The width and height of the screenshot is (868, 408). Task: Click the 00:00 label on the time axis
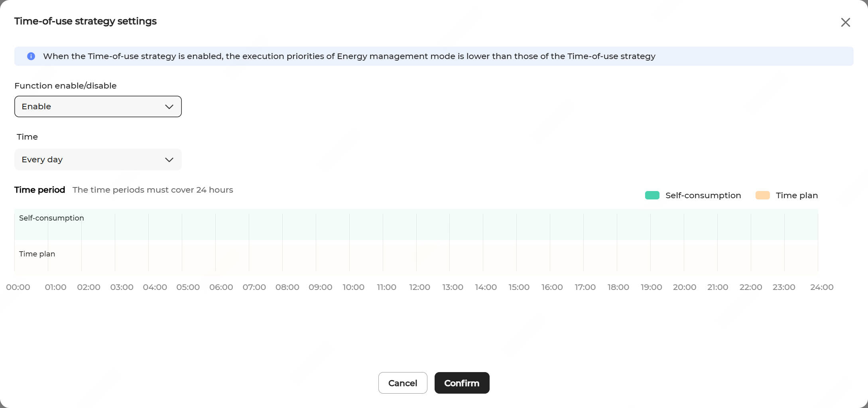(x=18, y=287)
